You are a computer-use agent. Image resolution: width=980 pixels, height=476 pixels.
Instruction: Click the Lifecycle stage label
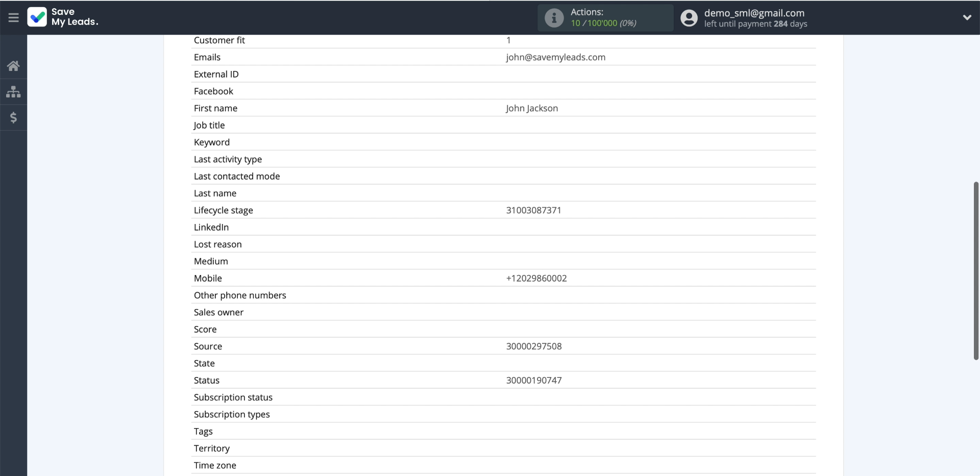click(223, 210)
